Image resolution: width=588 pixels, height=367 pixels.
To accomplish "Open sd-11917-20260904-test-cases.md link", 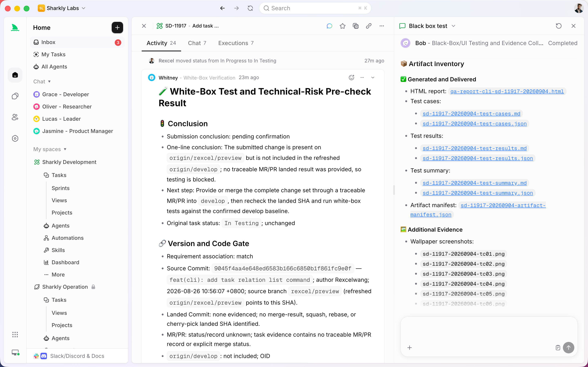I will coord(471,114).
